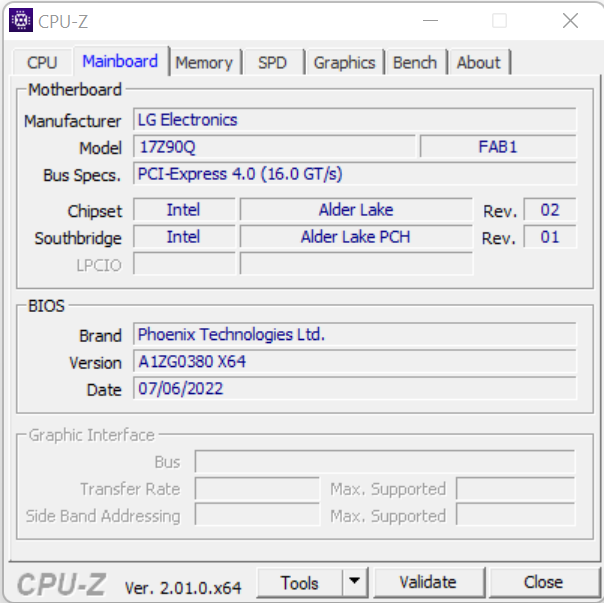Image resolution: width=604 pixels, height=603 pixels.
Task: Close the window with the X icon
Action: pos(570,20)
